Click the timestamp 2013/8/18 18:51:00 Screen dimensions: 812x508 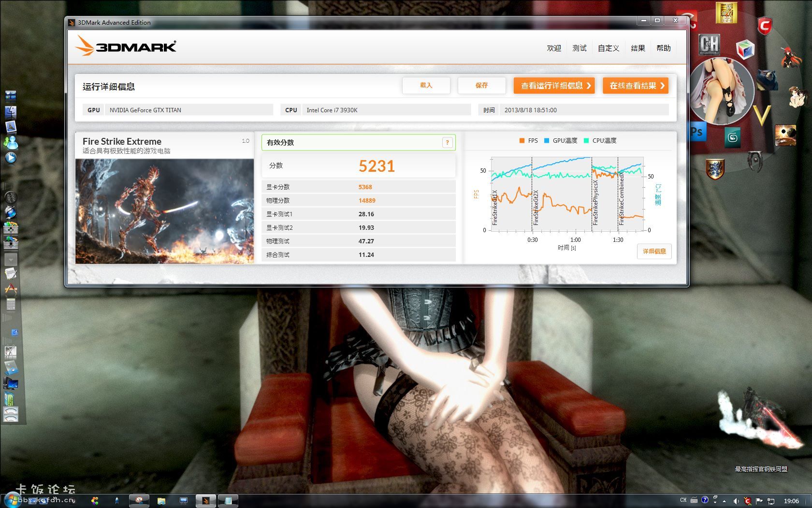pos(531,110)
